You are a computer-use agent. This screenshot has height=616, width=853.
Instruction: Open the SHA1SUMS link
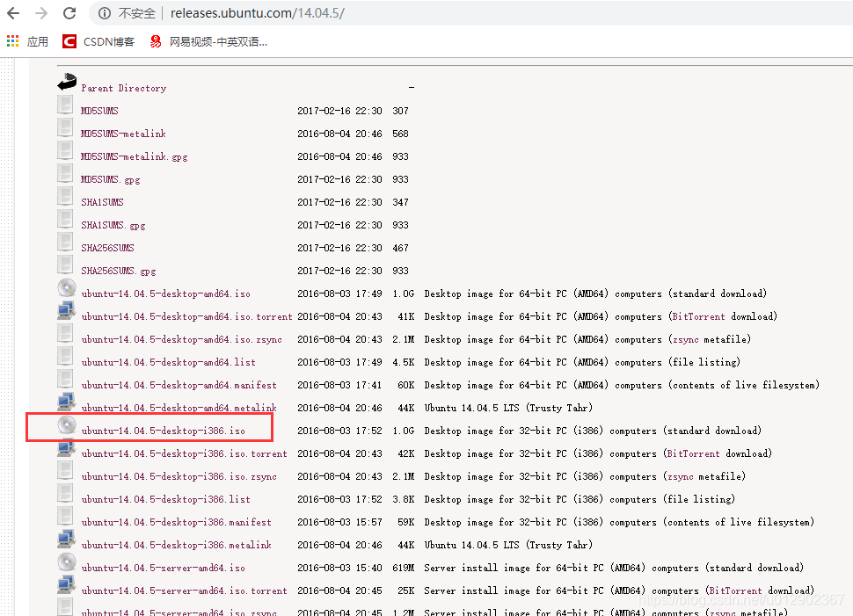(102, 202)
